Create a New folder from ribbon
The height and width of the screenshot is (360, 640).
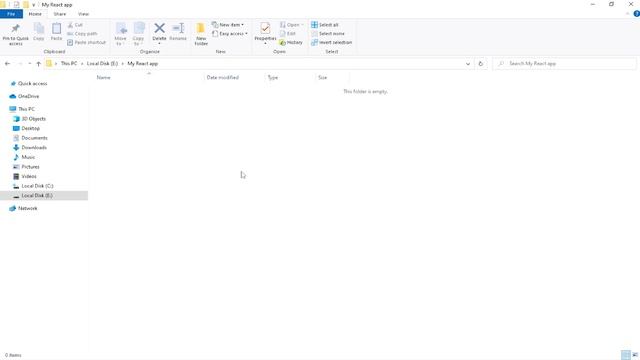click(x=201, y=34)
